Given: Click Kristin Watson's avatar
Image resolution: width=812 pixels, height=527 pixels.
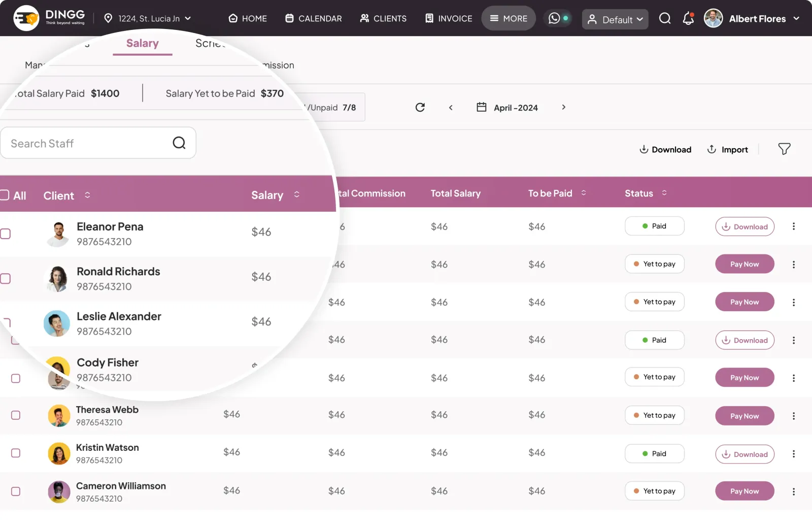Looking at the screenshot, I should click(x=59, y=454).
